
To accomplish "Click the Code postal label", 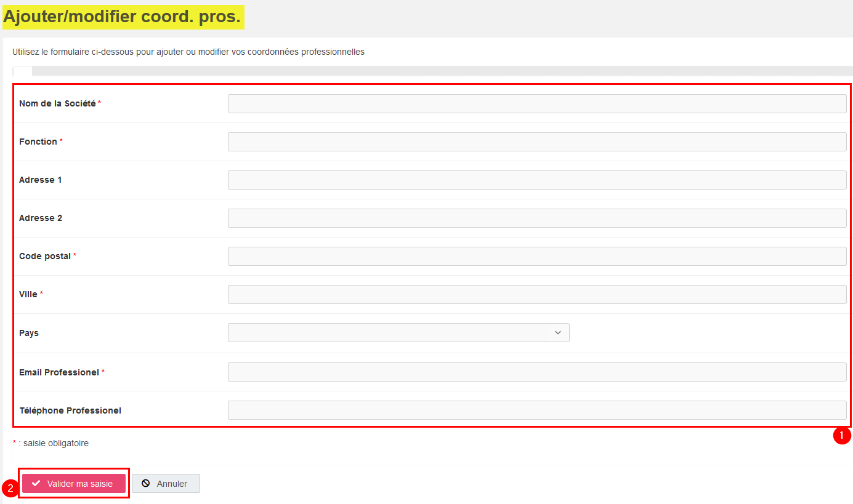I will click(45, 256).
